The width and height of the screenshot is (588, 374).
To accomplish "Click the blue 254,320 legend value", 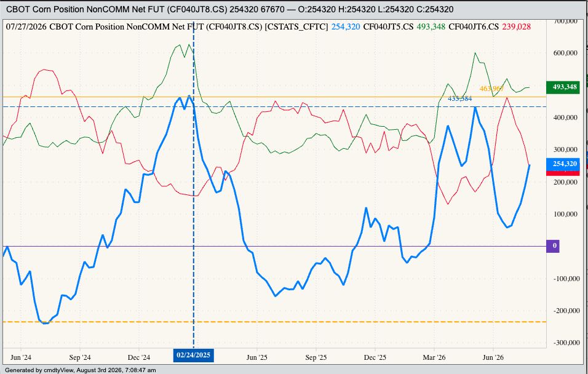I will tap(346, 26).
